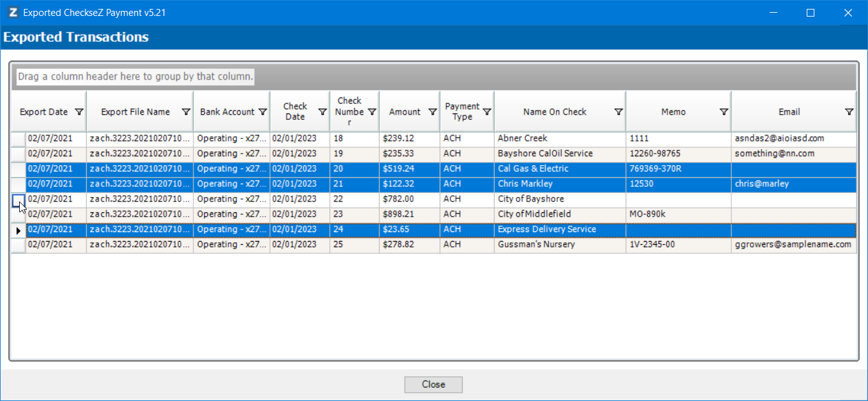This screenshot has height=401, width=868.
Task: Open filter for Email column
Action: (849, 112)
